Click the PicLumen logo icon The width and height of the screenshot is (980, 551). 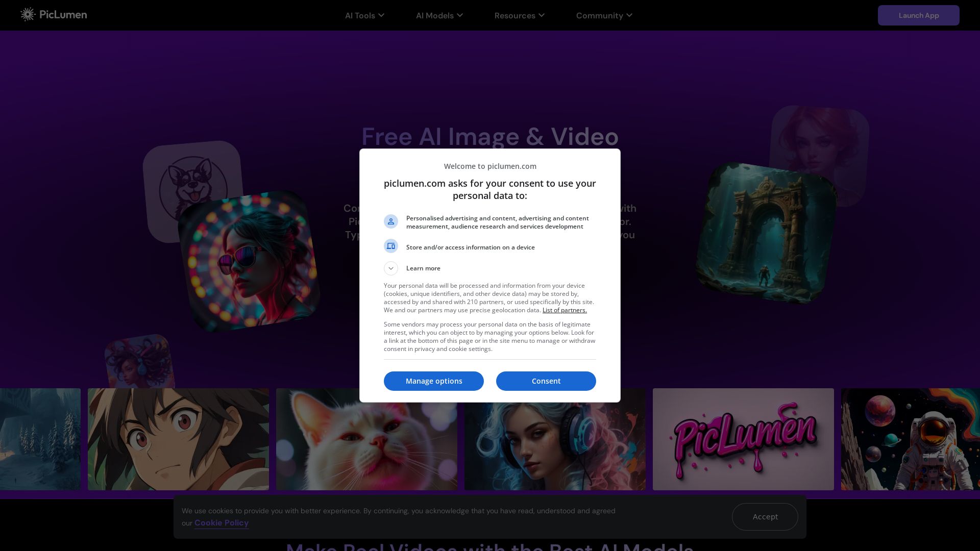28,15
